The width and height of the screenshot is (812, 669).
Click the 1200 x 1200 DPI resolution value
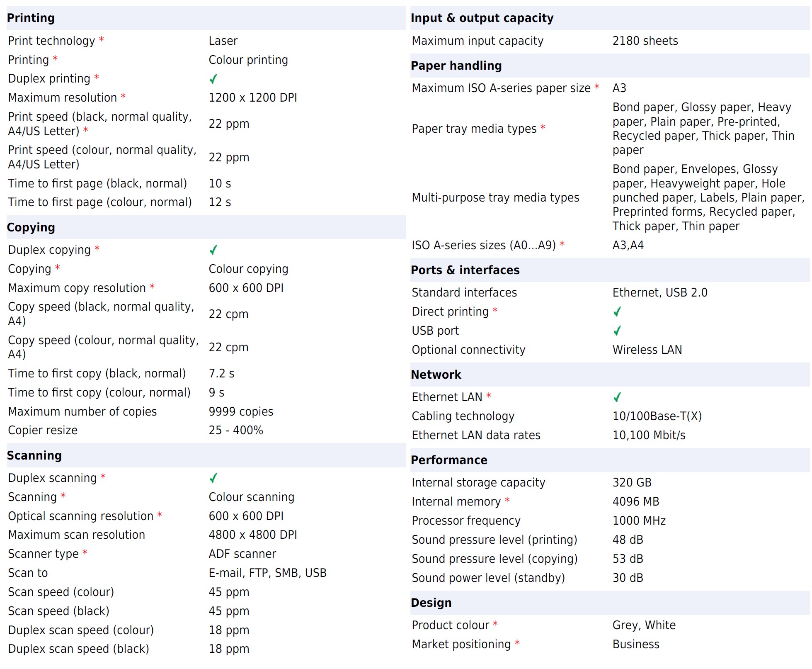(x=253, y=97)
